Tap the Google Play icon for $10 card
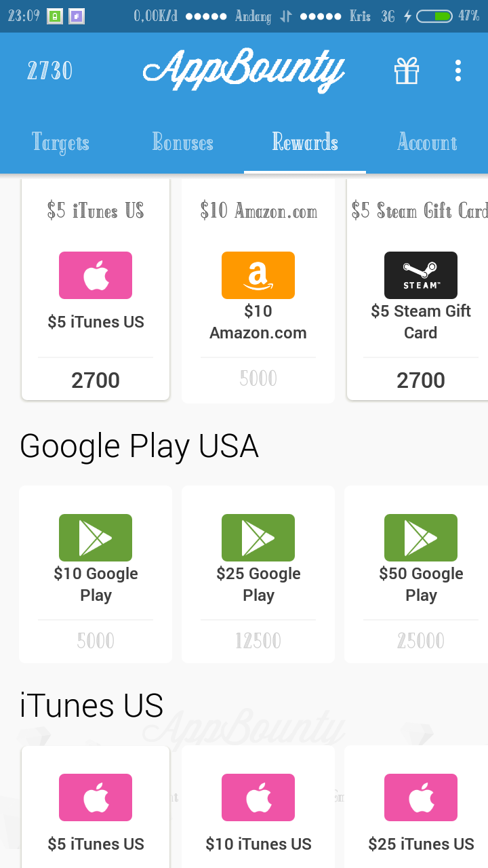The height and width of the screenshot is (868, 488). [96, 538]
